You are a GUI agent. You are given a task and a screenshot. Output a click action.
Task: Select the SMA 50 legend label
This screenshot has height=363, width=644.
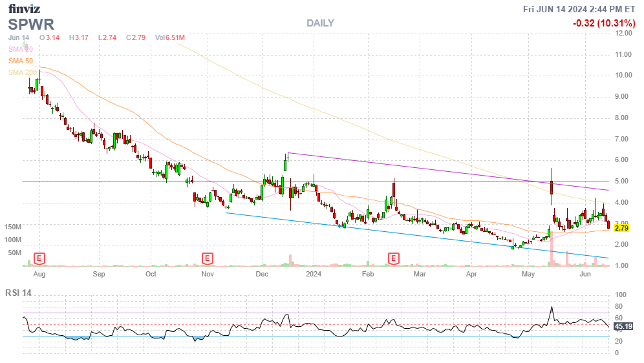[20, 61]
